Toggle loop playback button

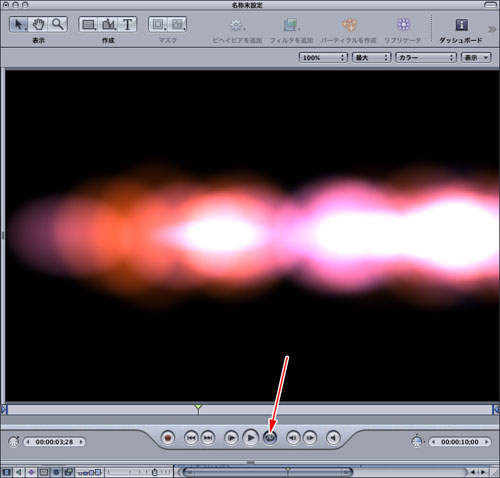click(270, 437)
